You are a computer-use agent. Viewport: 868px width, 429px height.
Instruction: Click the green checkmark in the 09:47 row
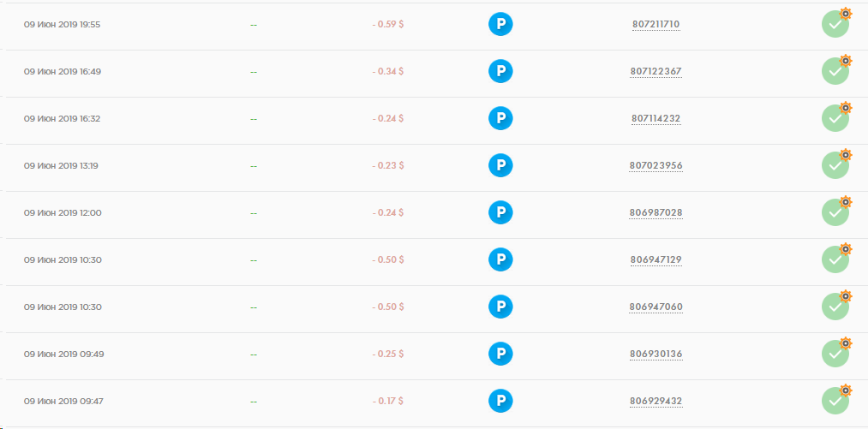(x=835, y=401)
